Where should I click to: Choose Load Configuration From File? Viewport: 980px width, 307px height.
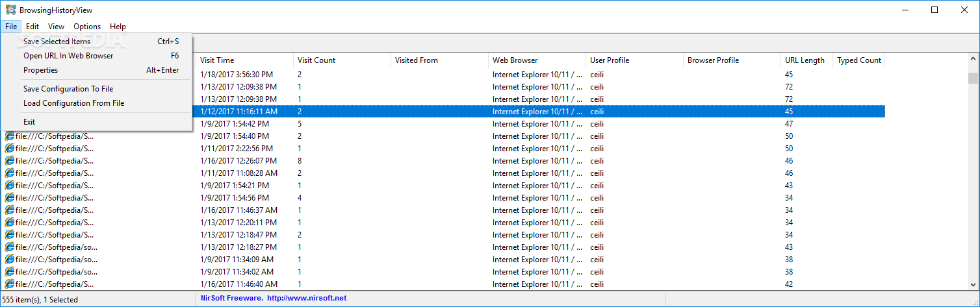click(x=97, y=103)
